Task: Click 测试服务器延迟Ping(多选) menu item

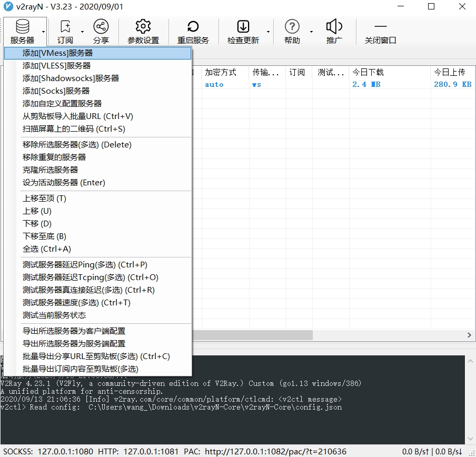Action: (79, 264)
